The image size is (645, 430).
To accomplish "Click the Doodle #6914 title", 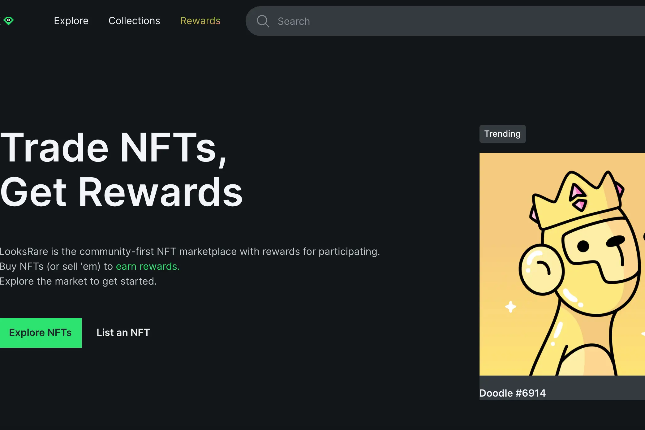I will click(513, 393).
